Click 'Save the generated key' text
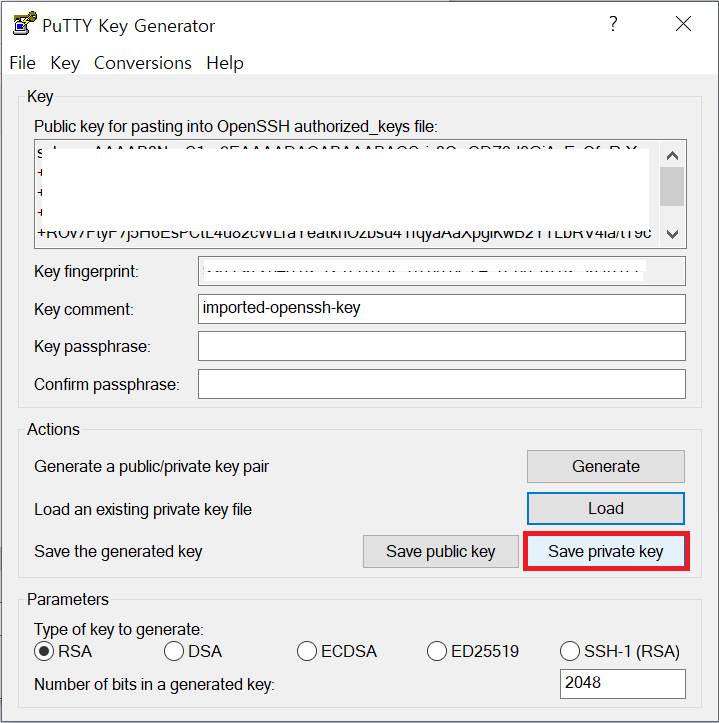 (x=118, y=551)
